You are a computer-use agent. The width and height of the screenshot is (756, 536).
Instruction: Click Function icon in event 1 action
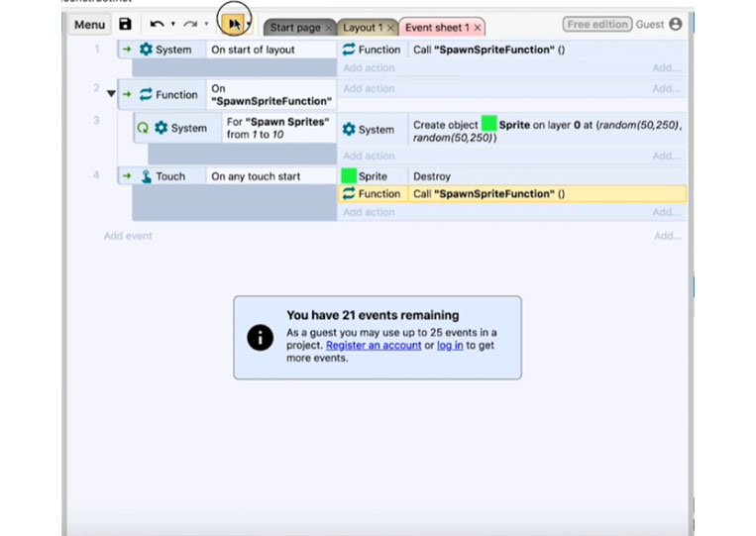(349, 50)
